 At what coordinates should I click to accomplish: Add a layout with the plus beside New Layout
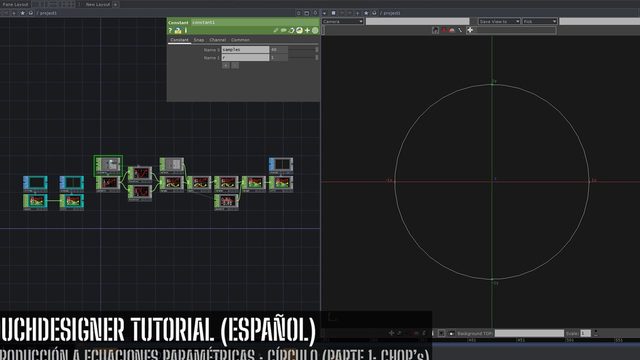116,4
